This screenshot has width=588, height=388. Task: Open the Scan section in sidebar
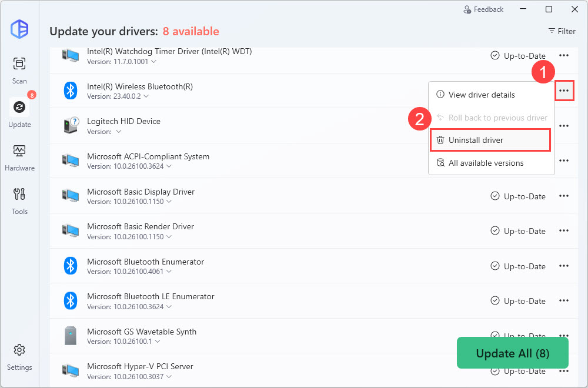point(19,69)
